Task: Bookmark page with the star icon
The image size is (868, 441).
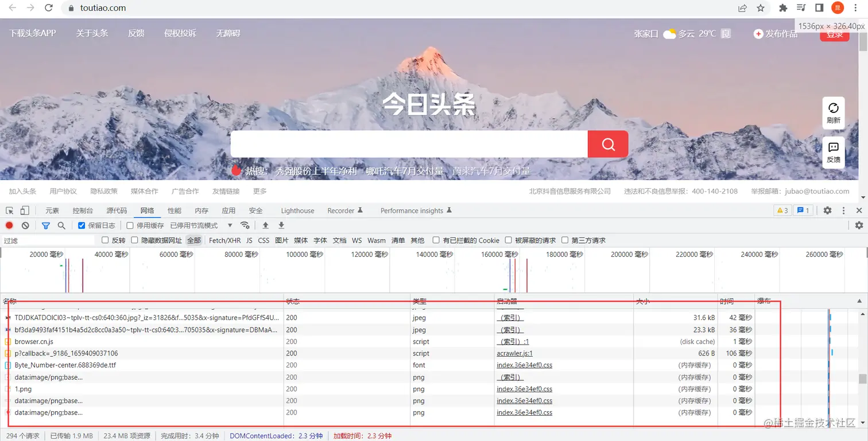Action: (x=761, y=8)
